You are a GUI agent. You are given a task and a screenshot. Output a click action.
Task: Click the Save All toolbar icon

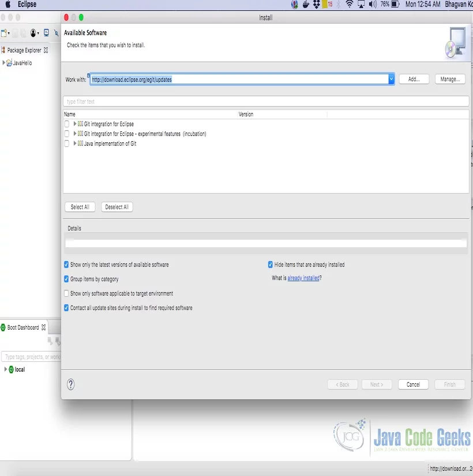pos(24,33)
